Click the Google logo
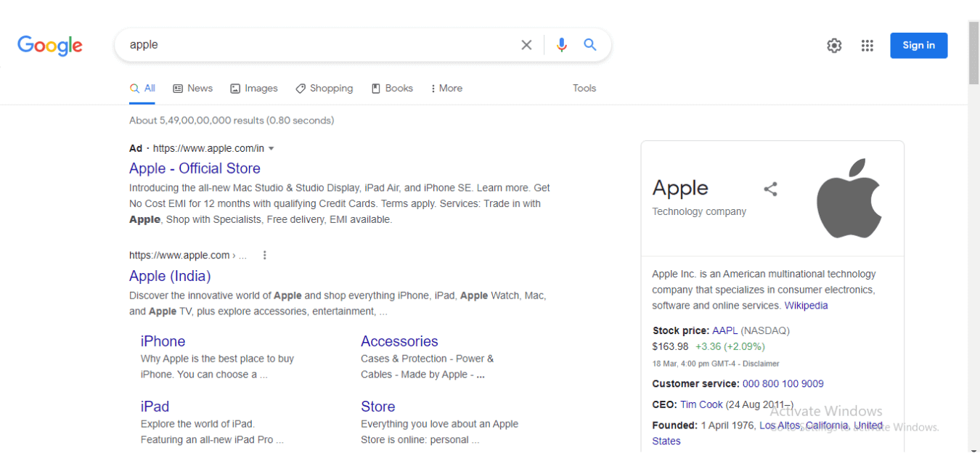Viewport: 980px width, 472px height. point(49,45)
